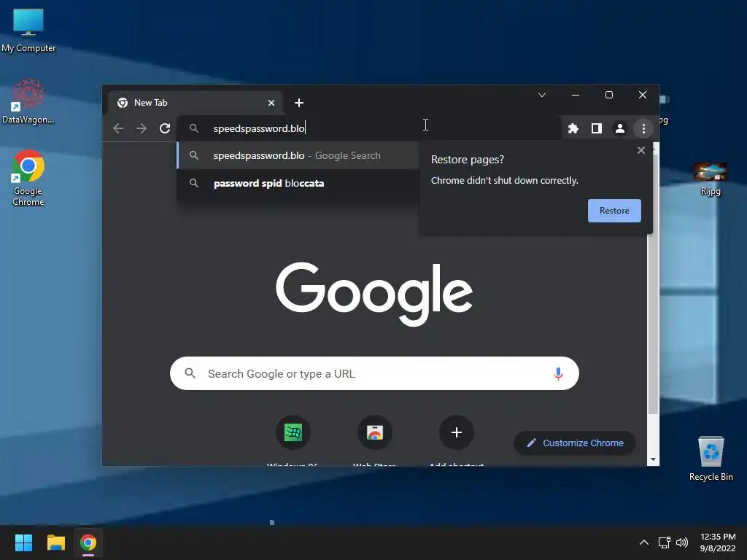Viewport: 747px width, 560px height.
Task: Click the volume speaker tray icon
Action: (x=682, y=542)
